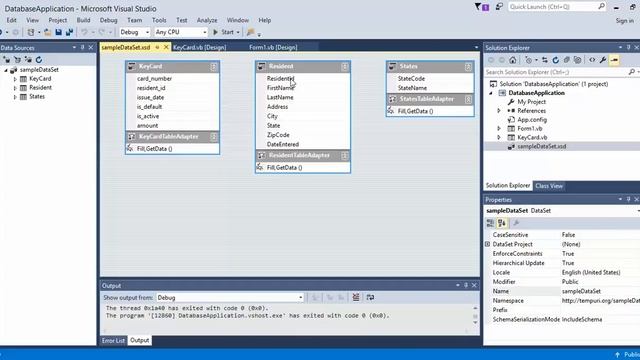
Task: Click View Code icon in Solution Explorer
Action: (x=592, y=60)
